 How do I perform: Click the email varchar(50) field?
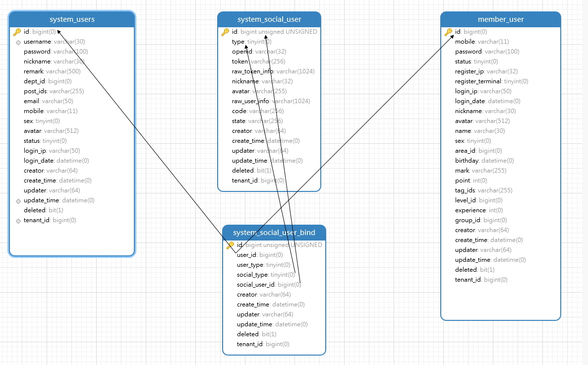tap(49, 101)
